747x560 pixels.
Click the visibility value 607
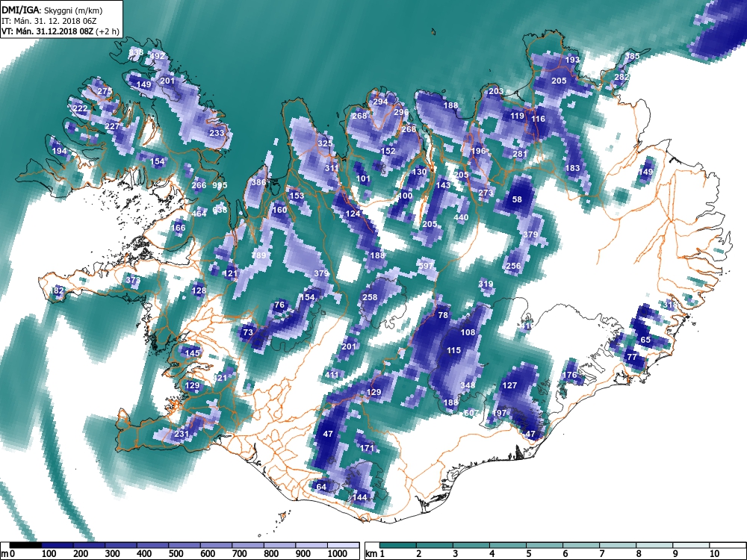pos(471,413)
